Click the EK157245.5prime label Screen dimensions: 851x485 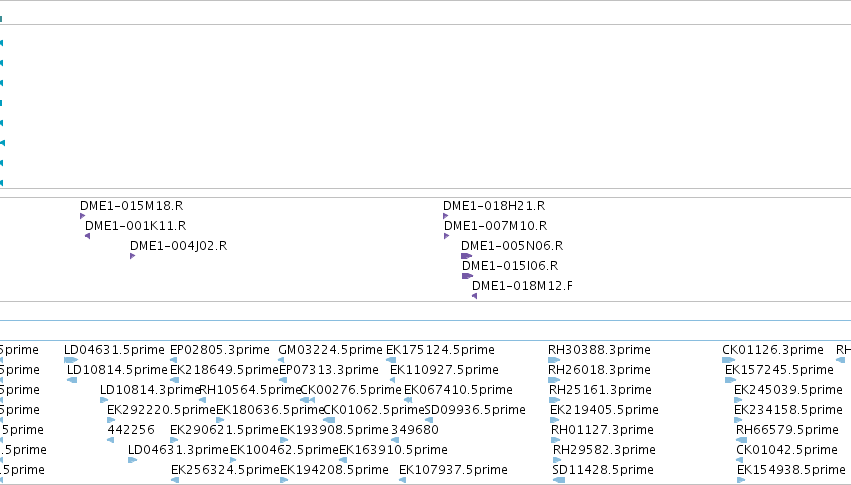click(779, 371)
